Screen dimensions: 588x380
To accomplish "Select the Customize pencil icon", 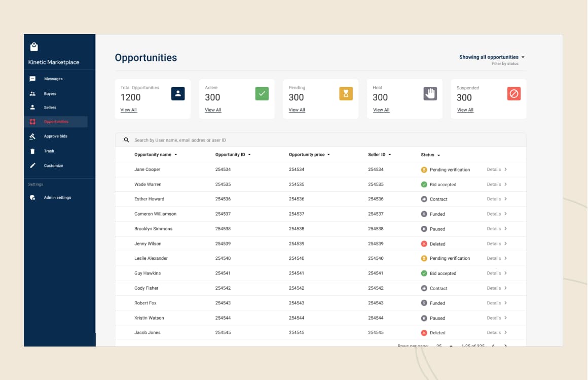I will click(x=33, y=165).
